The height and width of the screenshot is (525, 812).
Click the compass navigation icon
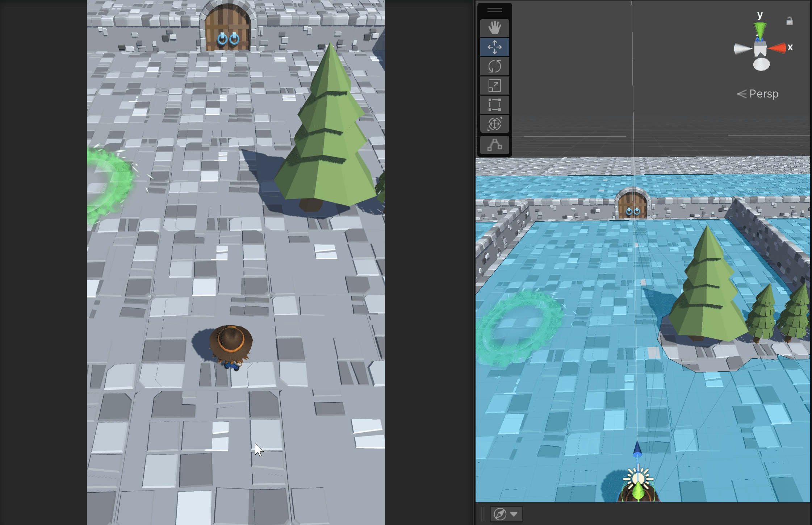(500, 514)
